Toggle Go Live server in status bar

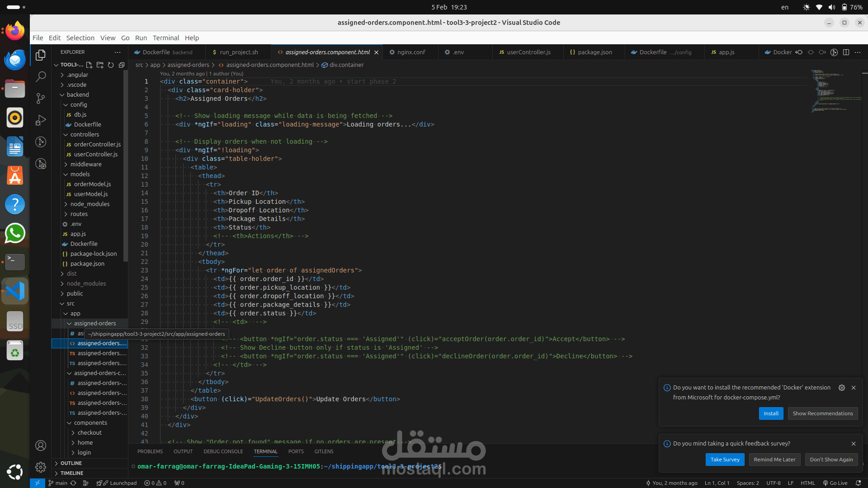pos(835,483)
